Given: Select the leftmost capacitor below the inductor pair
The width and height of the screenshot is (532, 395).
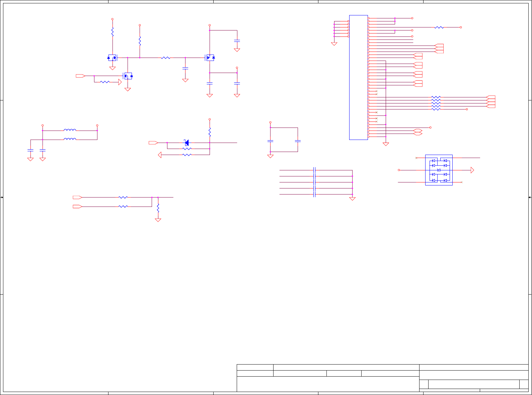Looking at the screenshot, I should (x=30, y=150).
